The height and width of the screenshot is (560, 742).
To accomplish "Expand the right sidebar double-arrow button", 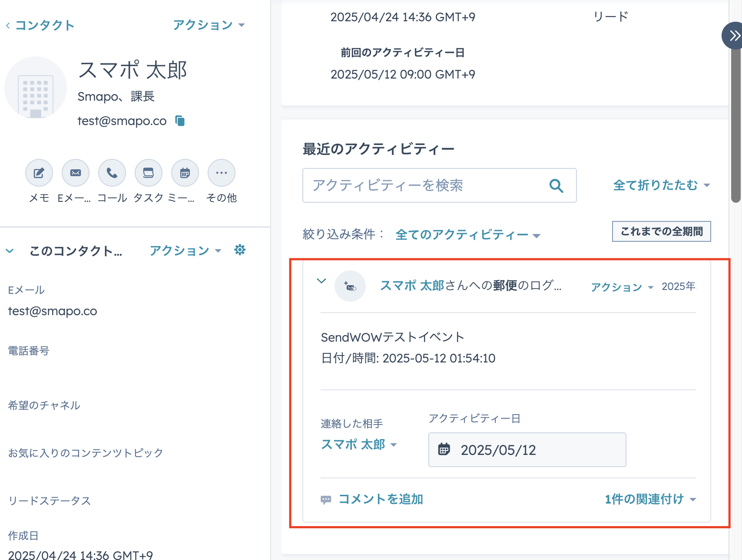I will (734, 36).
